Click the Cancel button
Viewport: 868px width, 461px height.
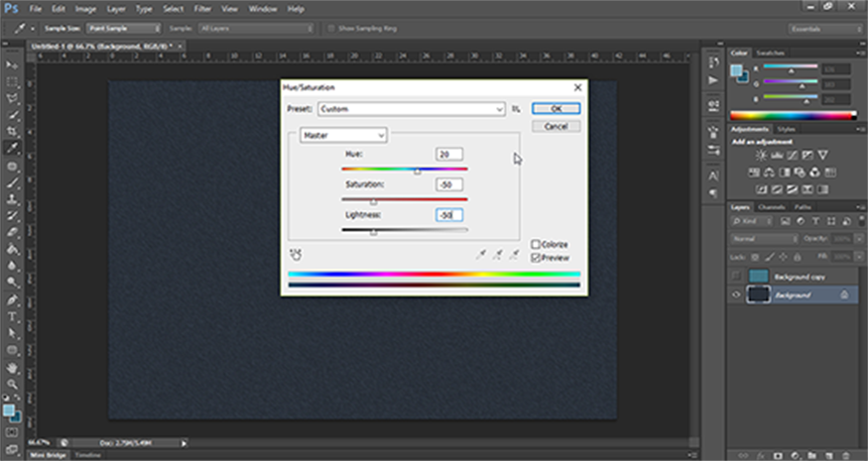click(556, 126)
